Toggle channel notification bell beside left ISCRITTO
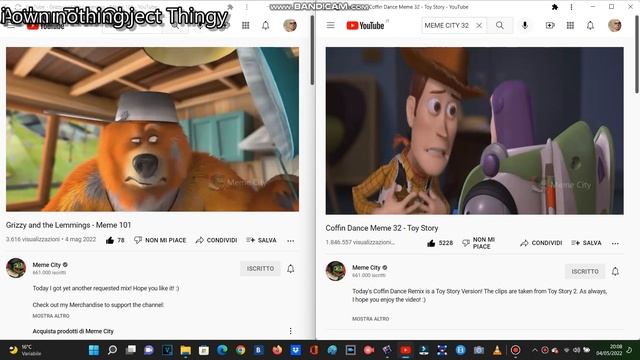The image size is (640, 360). pyautogui.click(x=291, y=269)
